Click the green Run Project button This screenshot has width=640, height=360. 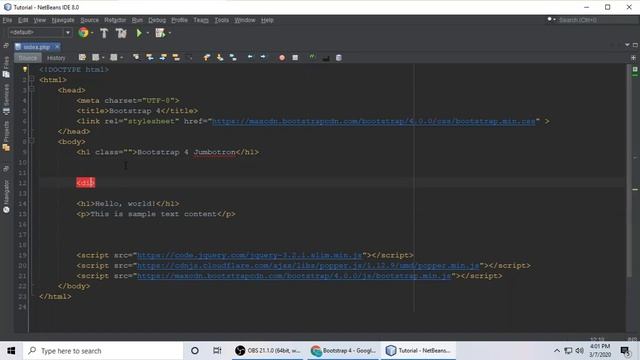[139, 33]
